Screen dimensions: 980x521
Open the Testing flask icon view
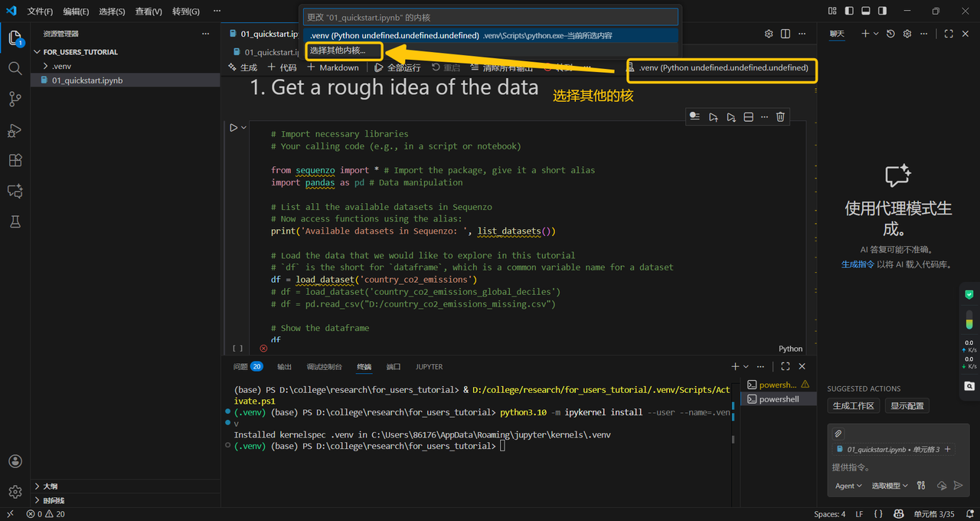[15, 222]
